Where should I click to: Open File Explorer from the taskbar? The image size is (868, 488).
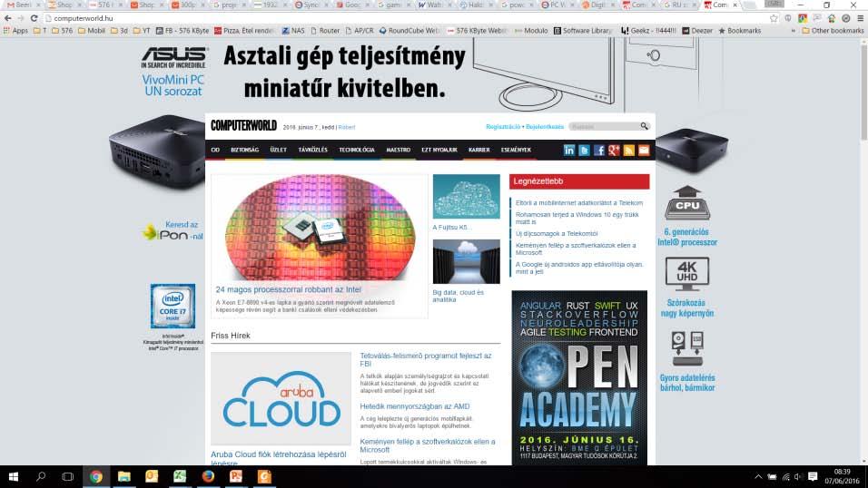pyautogui.click(x=124, y=476)
